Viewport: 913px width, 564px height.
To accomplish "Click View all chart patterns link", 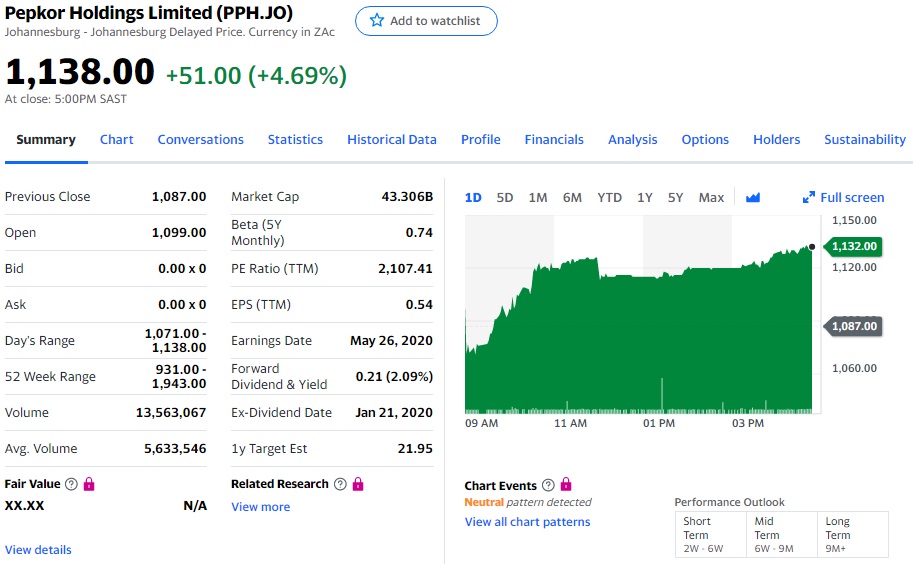I will 528,522.
